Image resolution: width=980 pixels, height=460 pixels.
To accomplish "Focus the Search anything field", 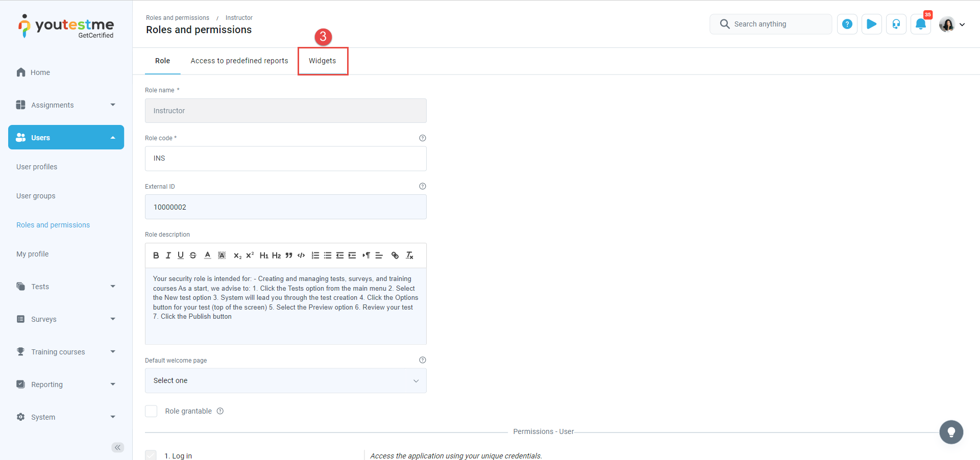I will [771, 24].
